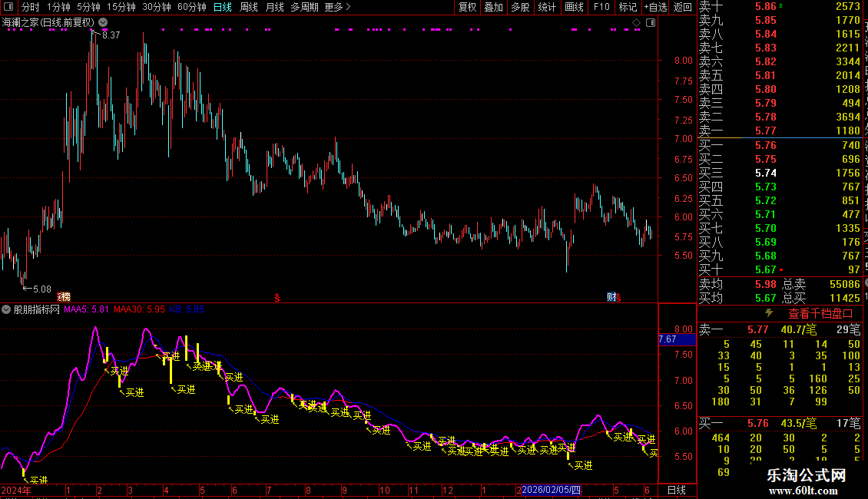The height and width of the screenshot is (499, 868).
Task: Activate the 画线 drawing tool
Action: point(574,7)
